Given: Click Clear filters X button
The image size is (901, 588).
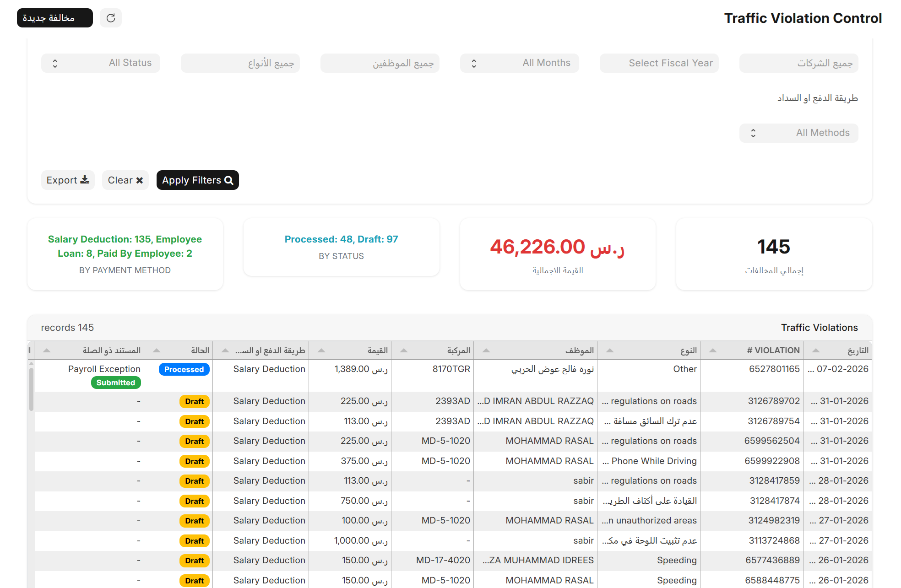Looking at the screenshot, I should [x=125, y=180].
